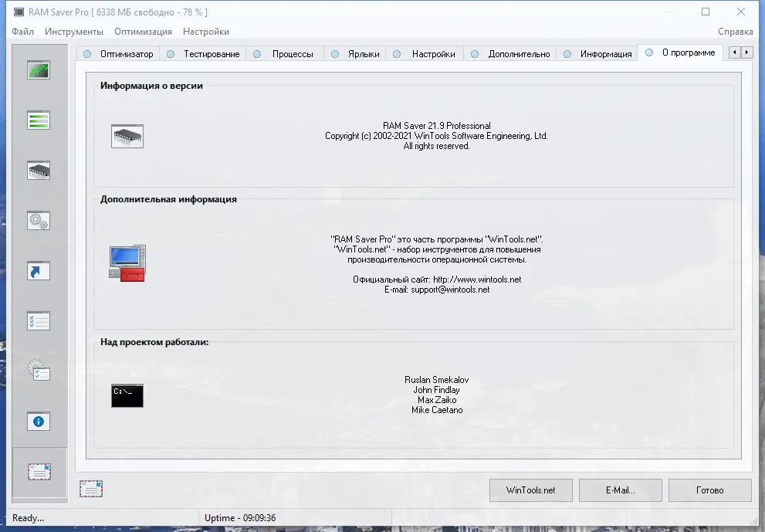Click the Готово button
765x532 pixels.
point(710,490)
